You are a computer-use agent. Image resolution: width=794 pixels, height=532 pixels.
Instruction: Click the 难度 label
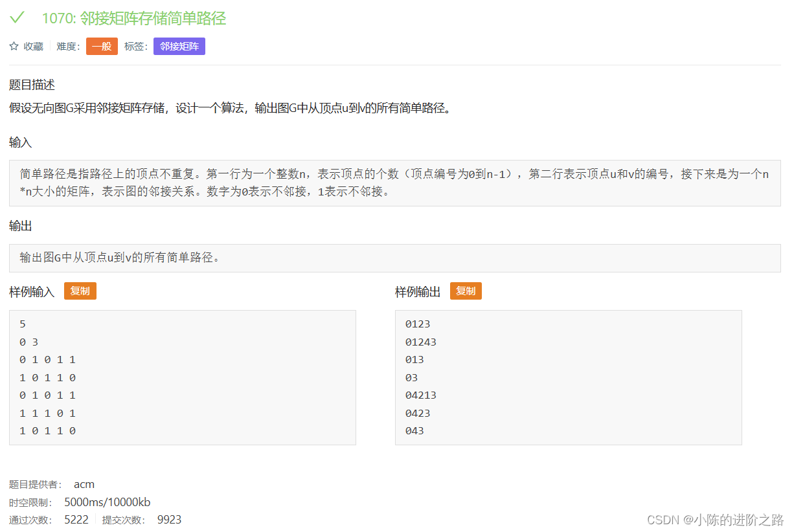point(68,47)
